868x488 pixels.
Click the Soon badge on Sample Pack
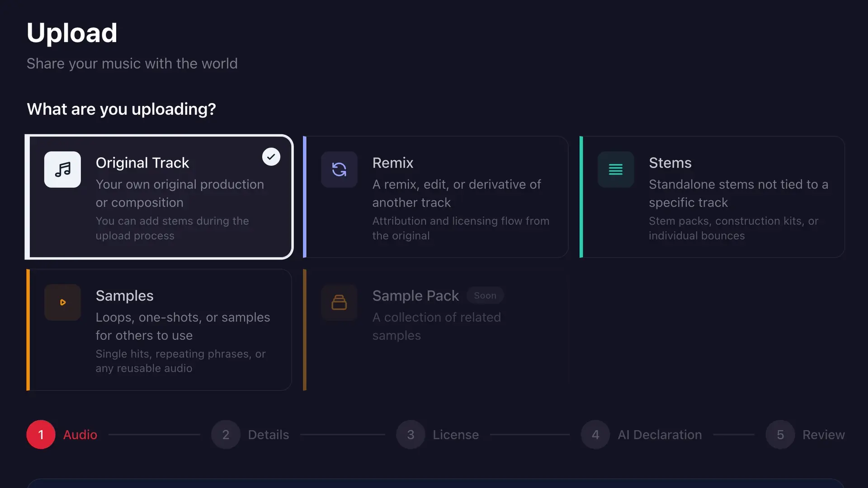pos(485,295)
